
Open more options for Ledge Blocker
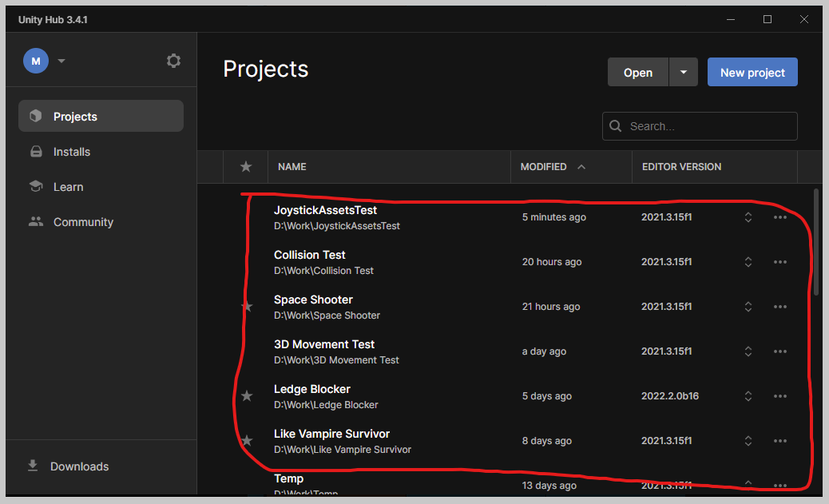coord(779,396)
